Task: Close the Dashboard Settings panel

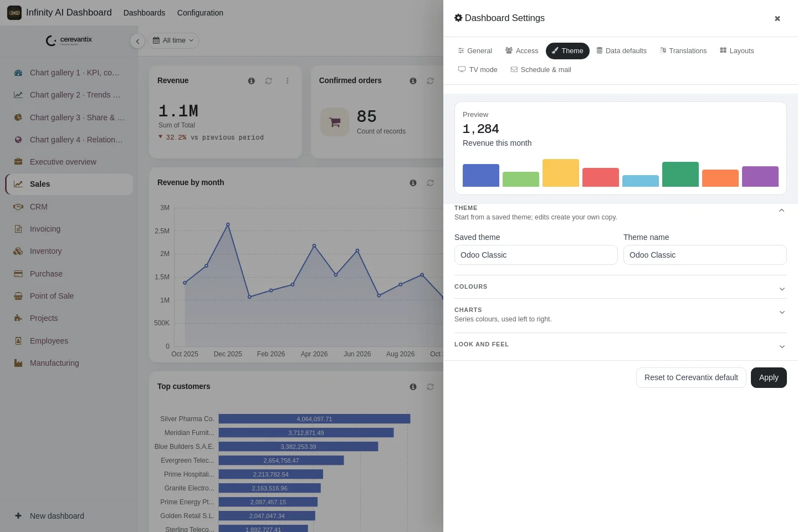Action: [x=777, y=18]
